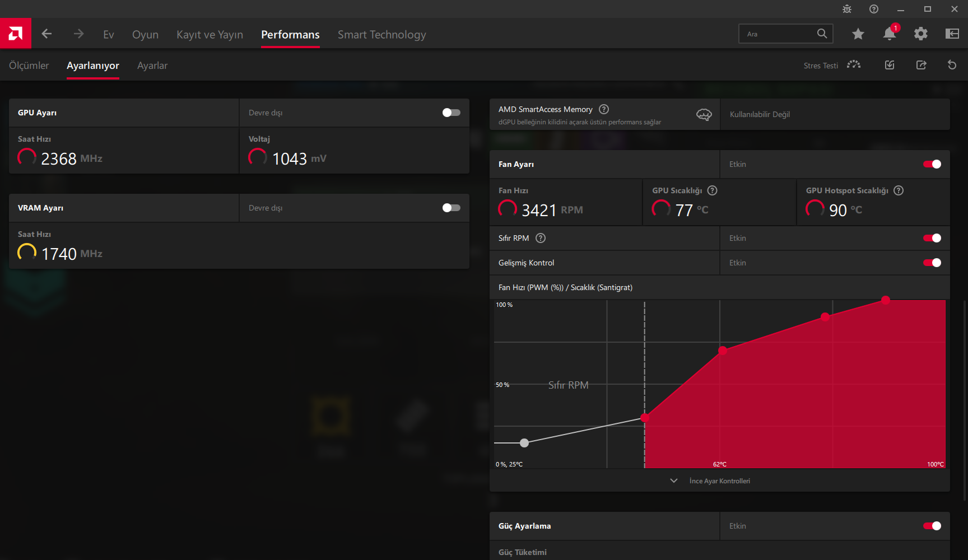The width and height of the screenshot is (968, 560).
Task: Select the gray fan curve point near 25°C
Action: [524, 443]
